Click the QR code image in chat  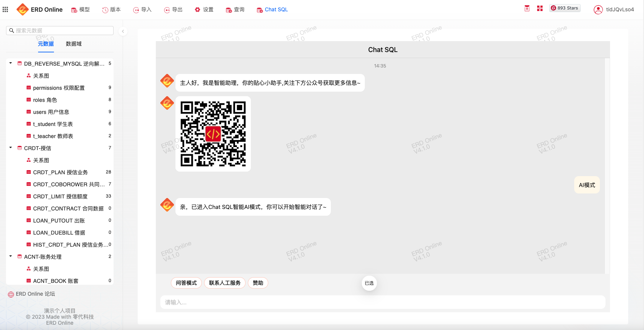coord(213,134)
